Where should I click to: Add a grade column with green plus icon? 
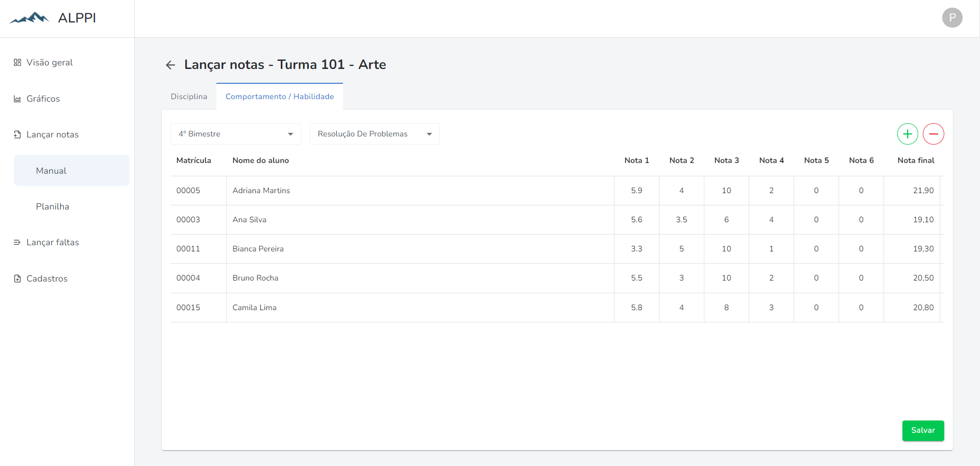(908, 134)
